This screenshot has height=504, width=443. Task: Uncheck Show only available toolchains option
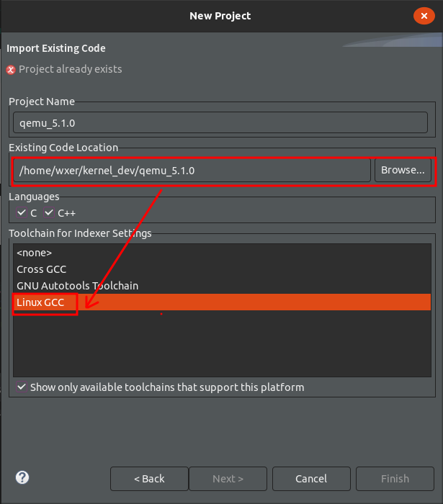(x=22, y=387)
